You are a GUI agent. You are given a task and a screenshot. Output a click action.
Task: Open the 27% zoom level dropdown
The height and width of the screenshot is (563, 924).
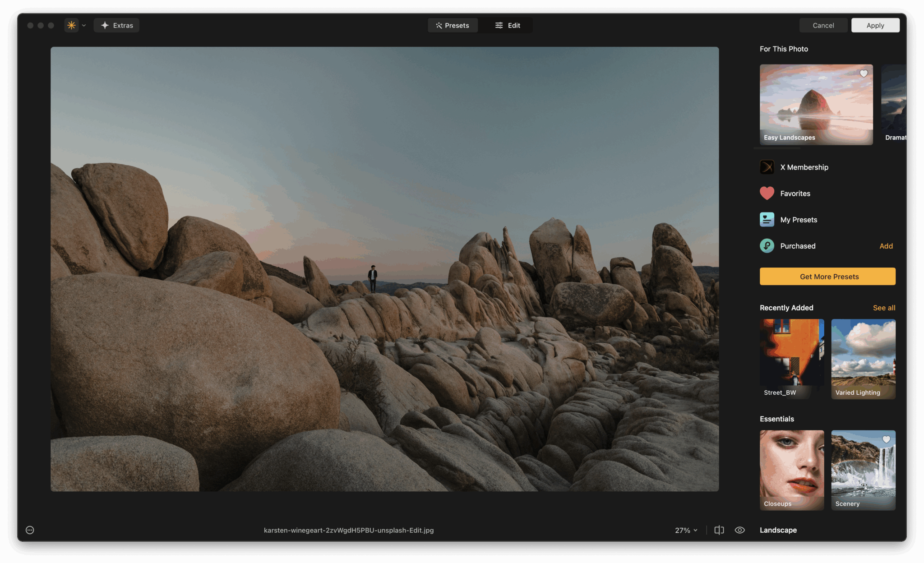point(685,530)
